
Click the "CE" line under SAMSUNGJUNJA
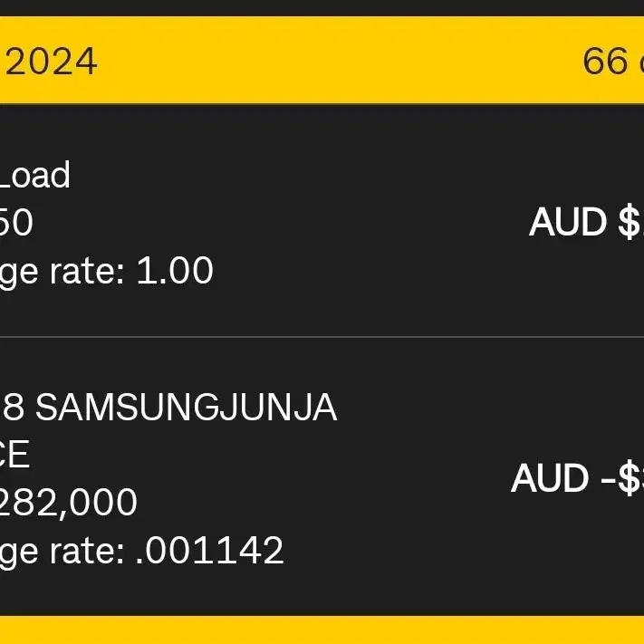(x=14, y=454)
